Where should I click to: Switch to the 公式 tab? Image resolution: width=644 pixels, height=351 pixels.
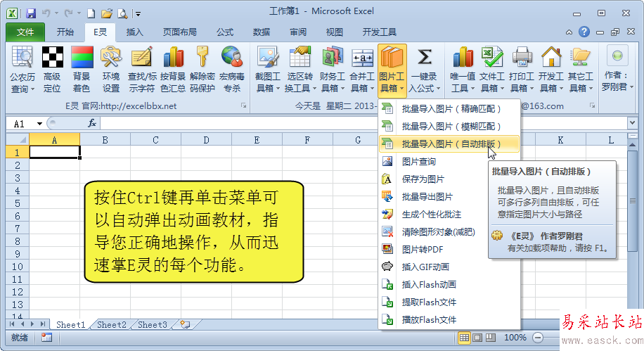[x=225, y=32]
